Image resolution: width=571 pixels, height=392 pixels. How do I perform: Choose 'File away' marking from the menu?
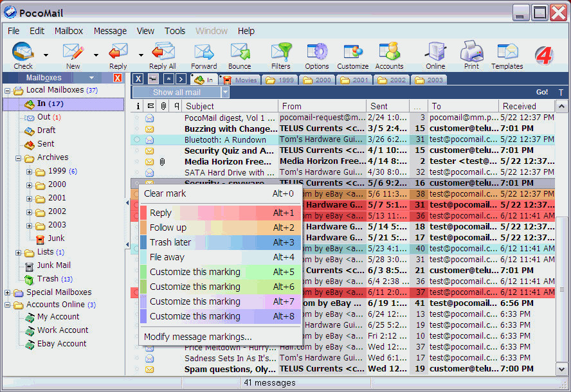click(221, 257)
